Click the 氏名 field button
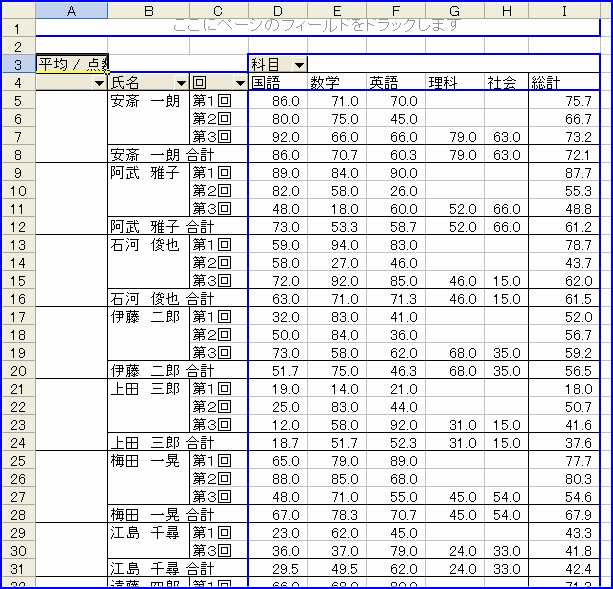The width and height of the screenshot is (613, 589). [149, 82]
